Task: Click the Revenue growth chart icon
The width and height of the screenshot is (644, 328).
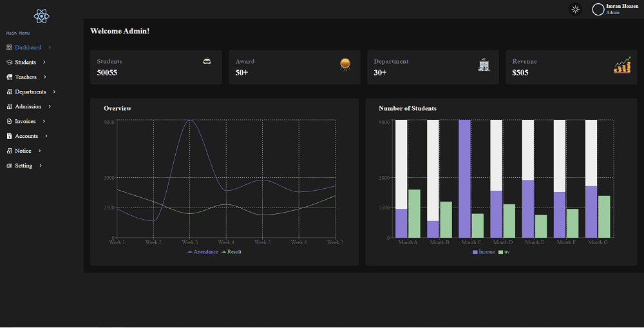Action: pyautogui.click(x=621, y=64)
